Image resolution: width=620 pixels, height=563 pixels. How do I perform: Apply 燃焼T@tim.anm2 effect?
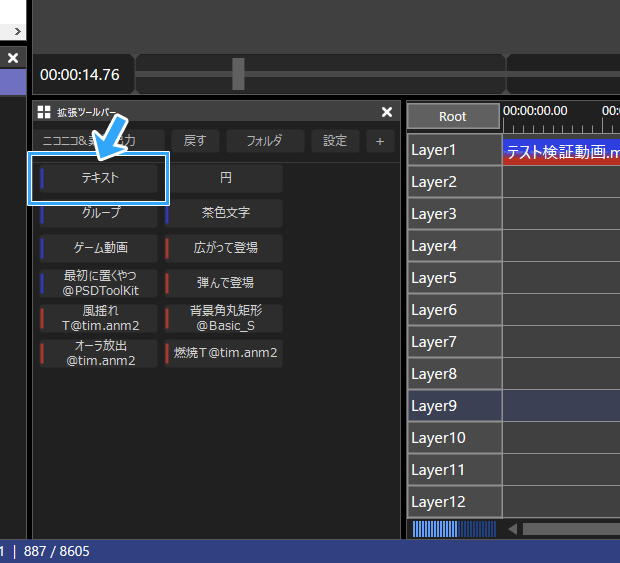(x=224, y=353)
